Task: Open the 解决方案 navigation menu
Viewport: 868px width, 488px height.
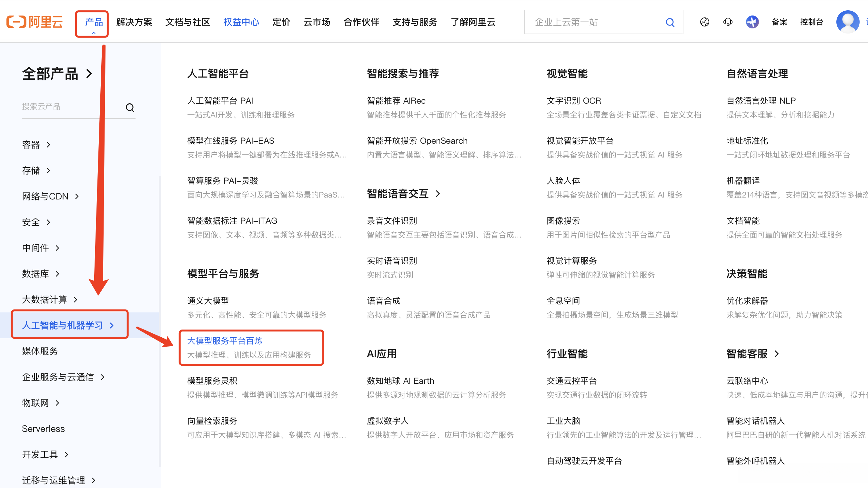Action: (x=134, y=22)
